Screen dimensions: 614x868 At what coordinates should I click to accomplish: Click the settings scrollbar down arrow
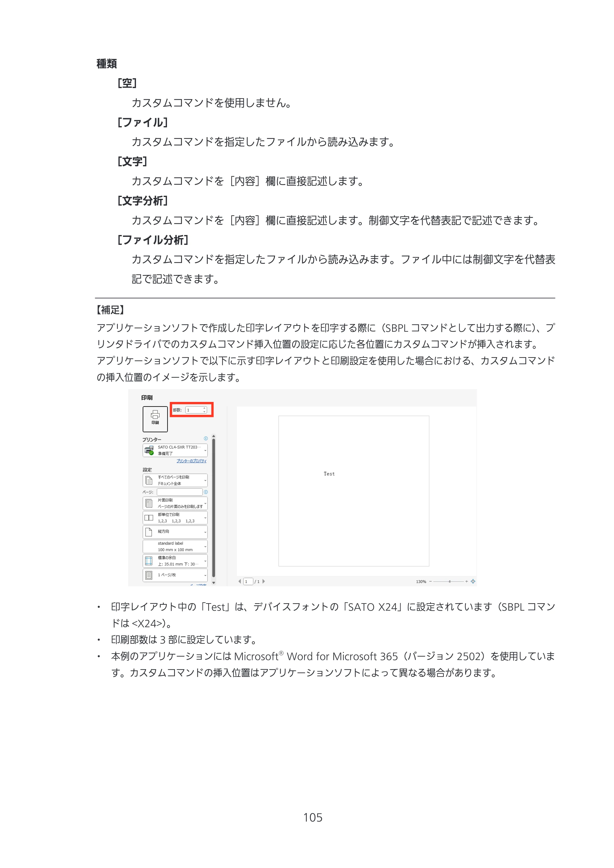point(214,583)
